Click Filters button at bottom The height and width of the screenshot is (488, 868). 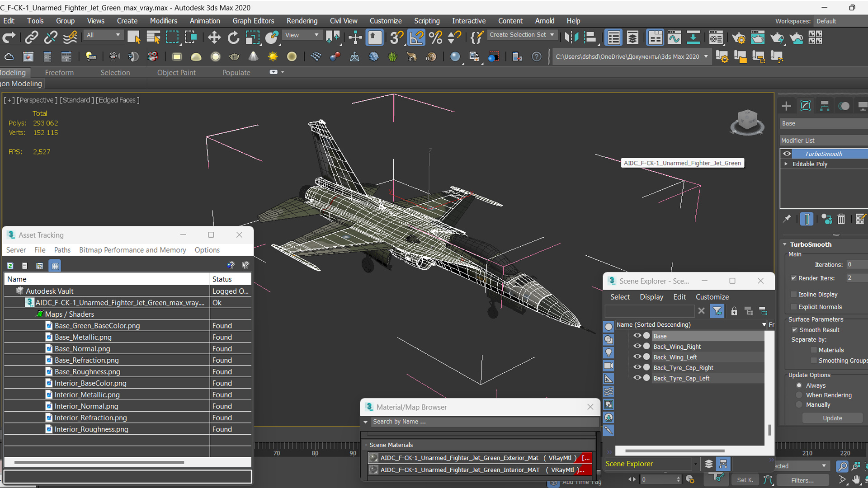click(802, 480)
